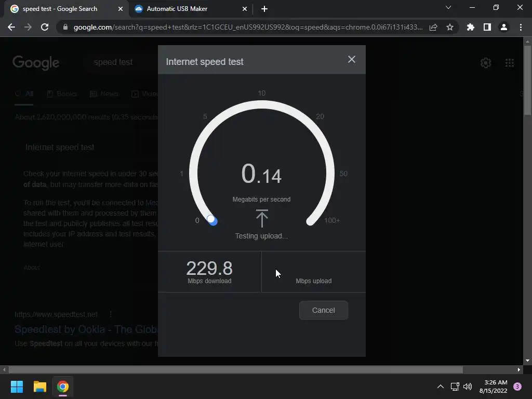Screen dimensions: 532x399
Task: Click the Chrome taskbar icon
Action: pyautogui.click(x=63, y=387)
